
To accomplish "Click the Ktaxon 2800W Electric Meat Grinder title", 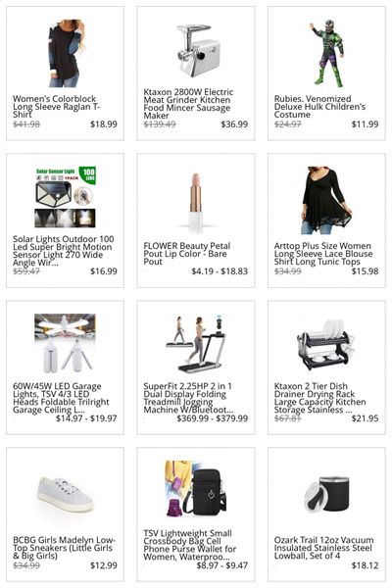I will [x=188, y=104].
